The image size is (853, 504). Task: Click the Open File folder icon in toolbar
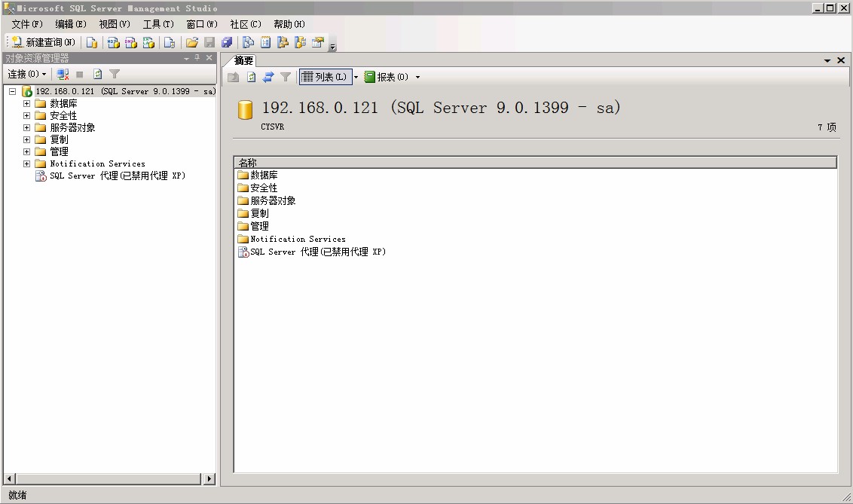click(x=191, y=42)
